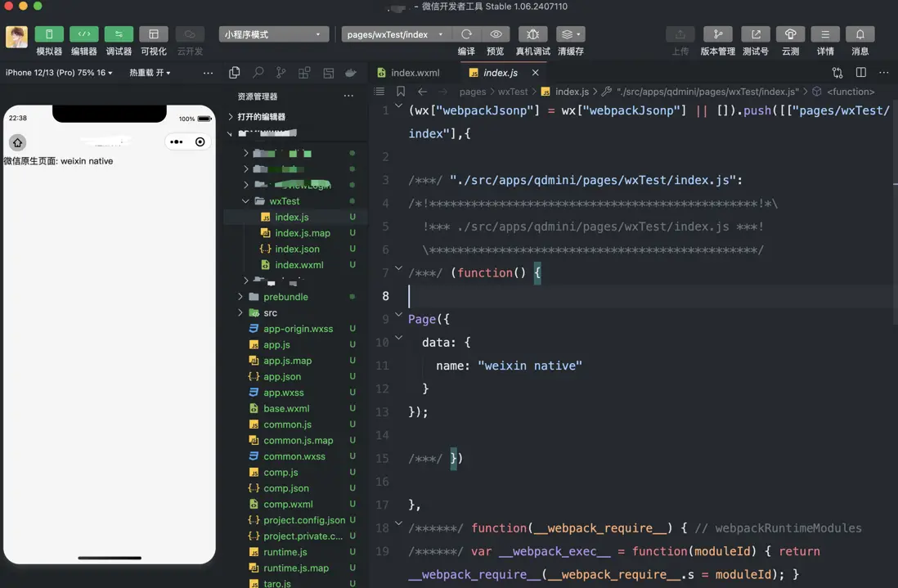Toggle the 编辑器 editor panel
Image resolution: width=898 pixels, height=588 pixels.
pyautogui.click(x=83, y=34)
